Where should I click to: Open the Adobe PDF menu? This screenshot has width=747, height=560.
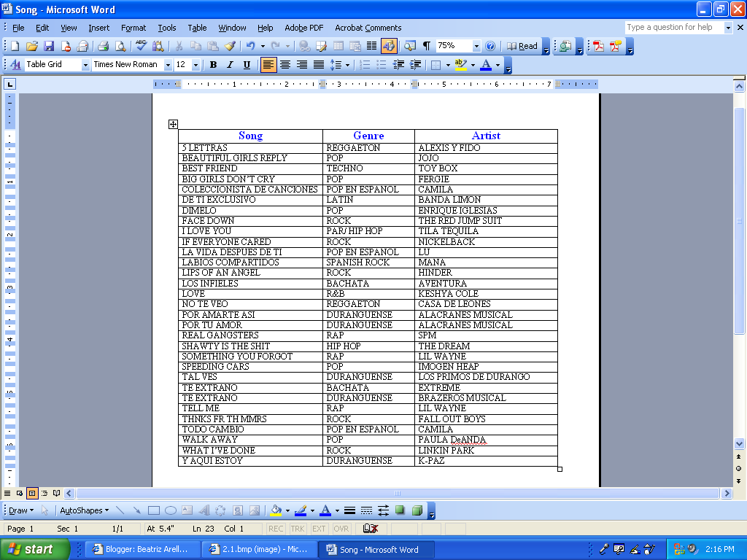(x=303, y=28)
